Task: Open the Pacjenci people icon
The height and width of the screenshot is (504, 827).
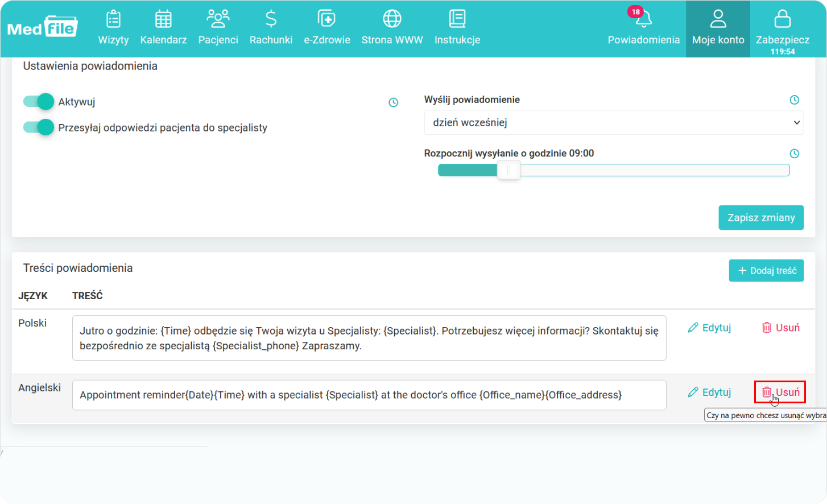Action: tap(218, 19)
